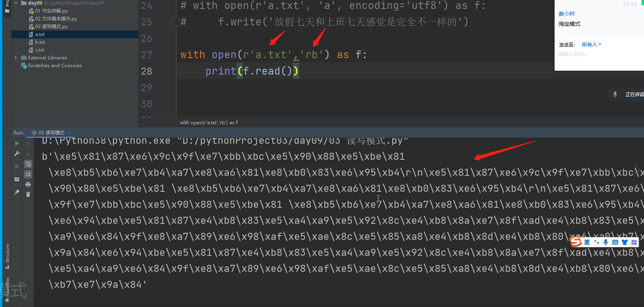
Task: Restore layout icon in Run panel
Action: (17, 179)
